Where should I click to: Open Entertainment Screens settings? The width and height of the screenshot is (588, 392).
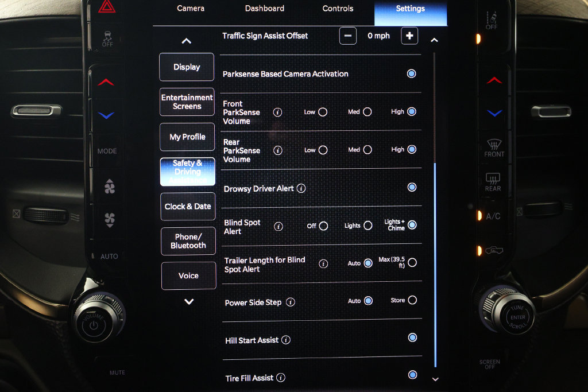[187, 102]
